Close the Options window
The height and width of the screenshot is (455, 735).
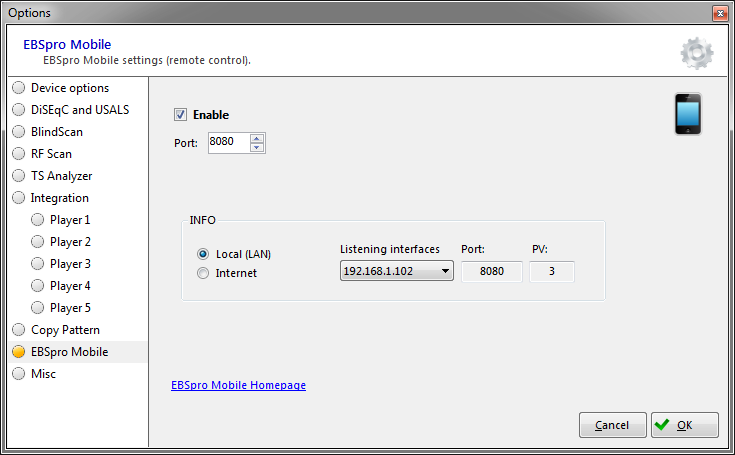point(720,13)
